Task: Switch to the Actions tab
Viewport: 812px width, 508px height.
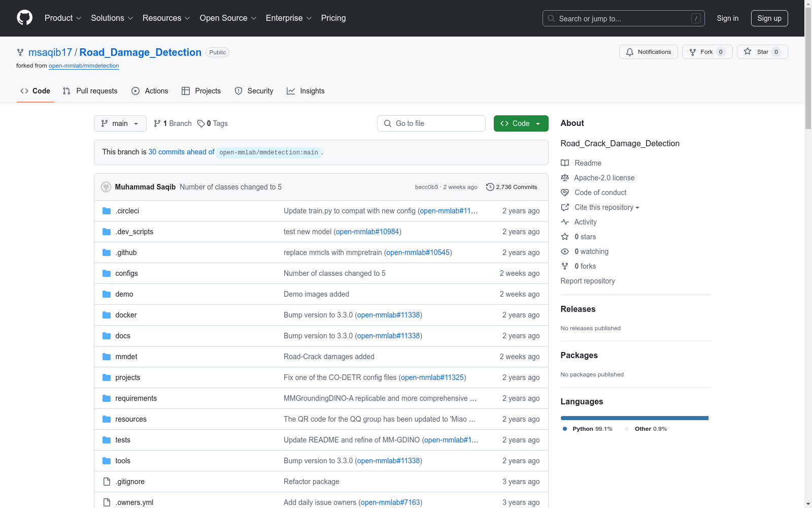Action: click(150, 91)
